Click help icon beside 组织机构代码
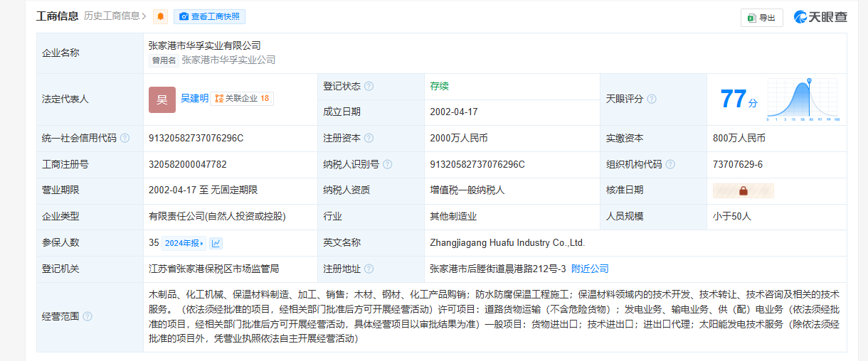Image resolution: width=868 pixels, height=361 pixels. [x=669, y=165]
